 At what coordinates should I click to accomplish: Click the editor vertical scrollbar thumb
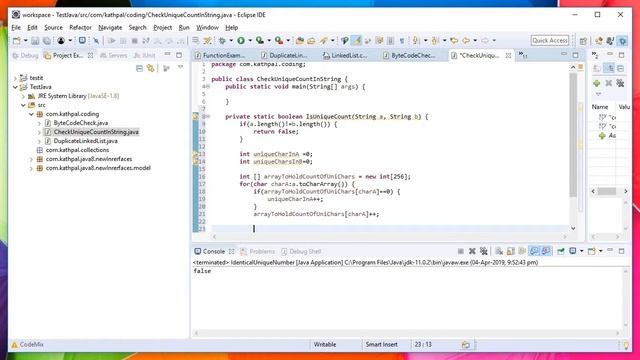click(573, 135)
